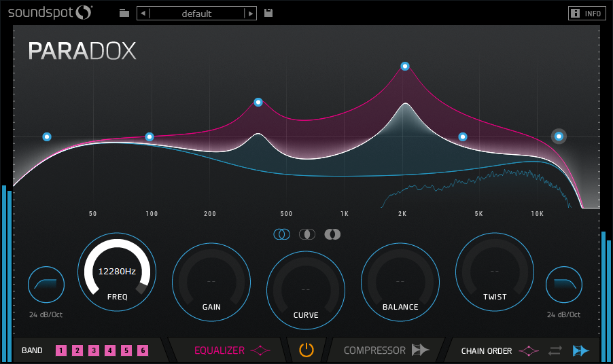Select band 3 button
This screenshot has height=364, width=613.
[x=94, y=350]
